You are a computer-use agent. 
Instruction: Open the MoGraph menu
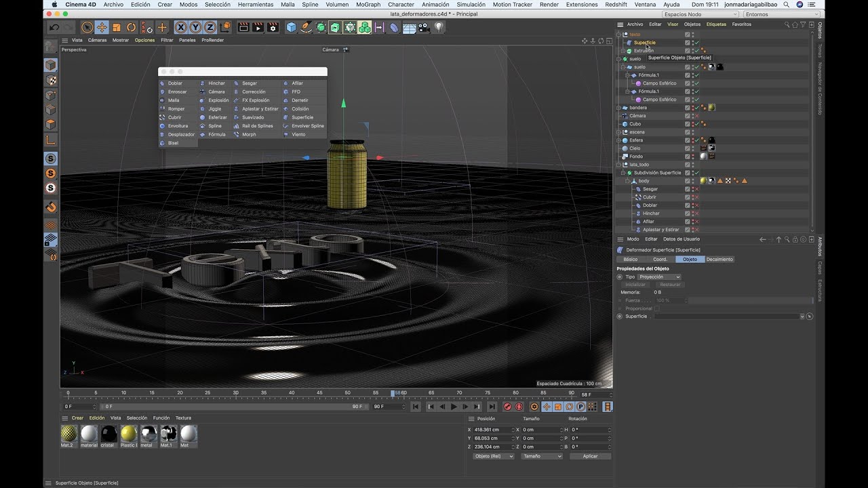[368, 4]
